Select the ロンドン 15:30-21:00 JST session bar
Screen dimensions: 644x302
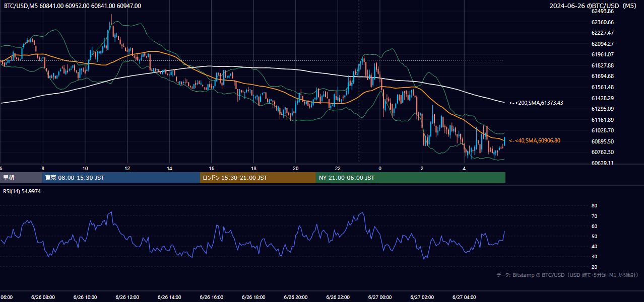[258, 178]
